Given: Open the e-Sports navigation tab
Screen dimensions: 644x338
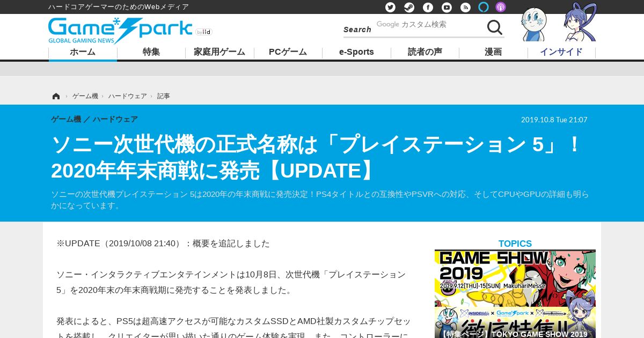Looking at the screenshot, I should [356, 52].
